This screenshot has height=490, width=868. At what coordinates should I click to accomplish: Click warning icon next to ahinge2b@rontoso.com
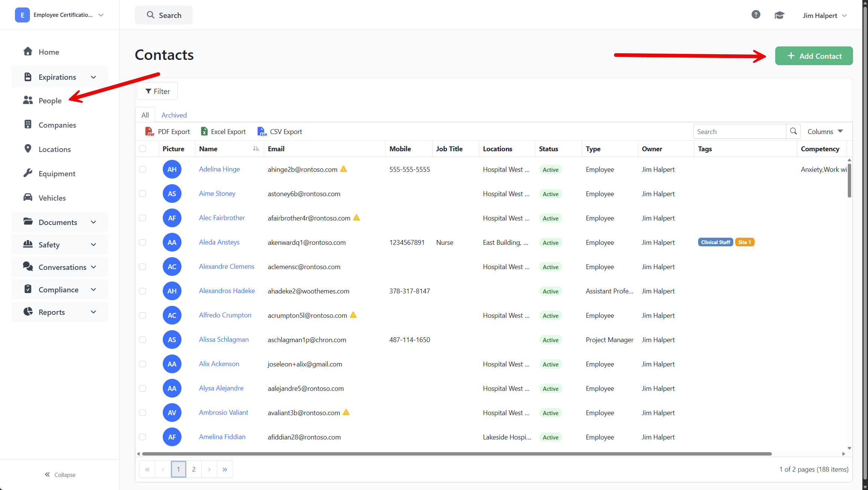343,169
